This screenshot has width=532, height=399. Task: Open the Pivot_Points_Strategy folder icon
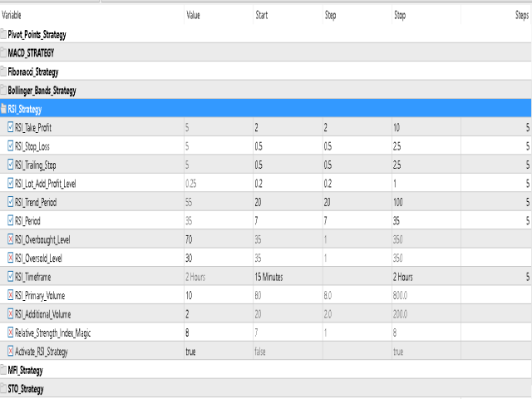[3, 34]
